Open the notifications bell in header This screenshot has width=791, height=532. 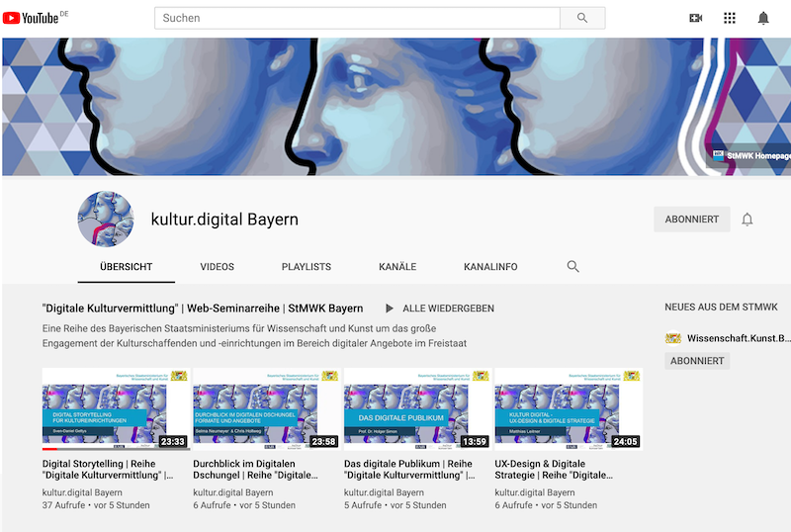[763, 18]
